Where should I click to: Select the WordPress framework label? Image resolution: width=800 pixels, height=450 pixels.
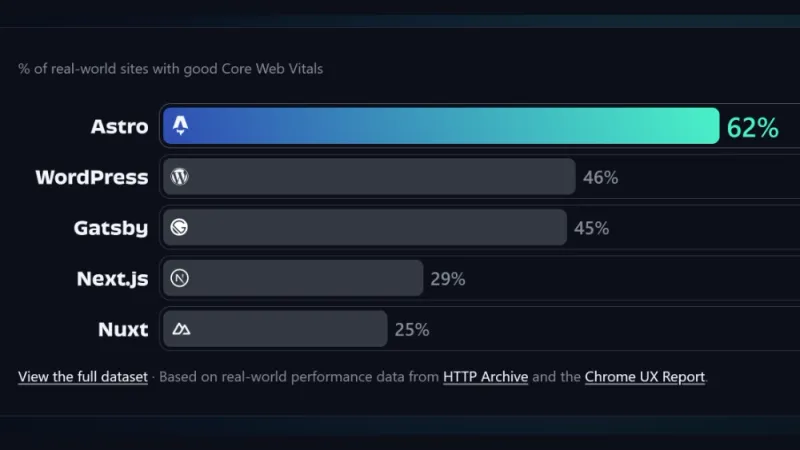coord(92,177)
